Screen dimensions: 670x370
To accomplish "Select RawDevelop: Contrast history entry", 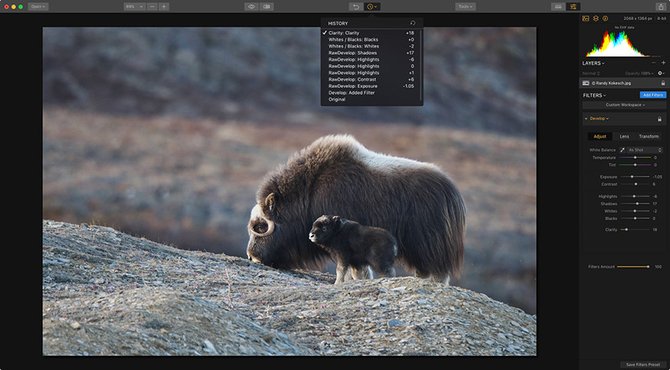I will tap(372, 79).
